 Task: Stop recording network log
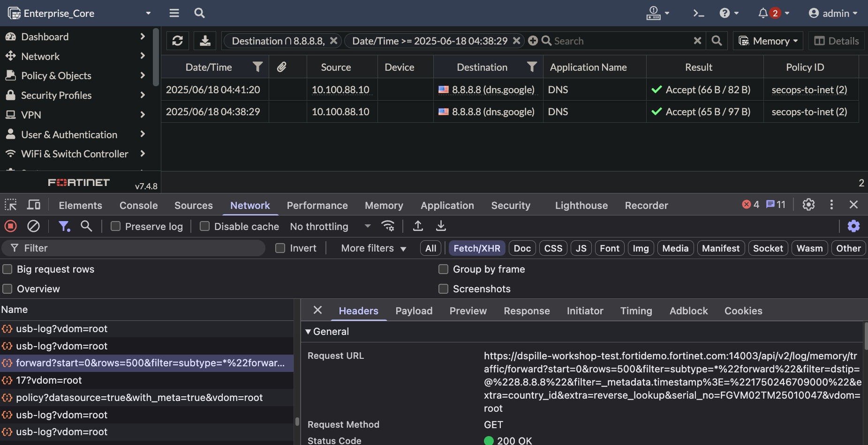point(11,226)
